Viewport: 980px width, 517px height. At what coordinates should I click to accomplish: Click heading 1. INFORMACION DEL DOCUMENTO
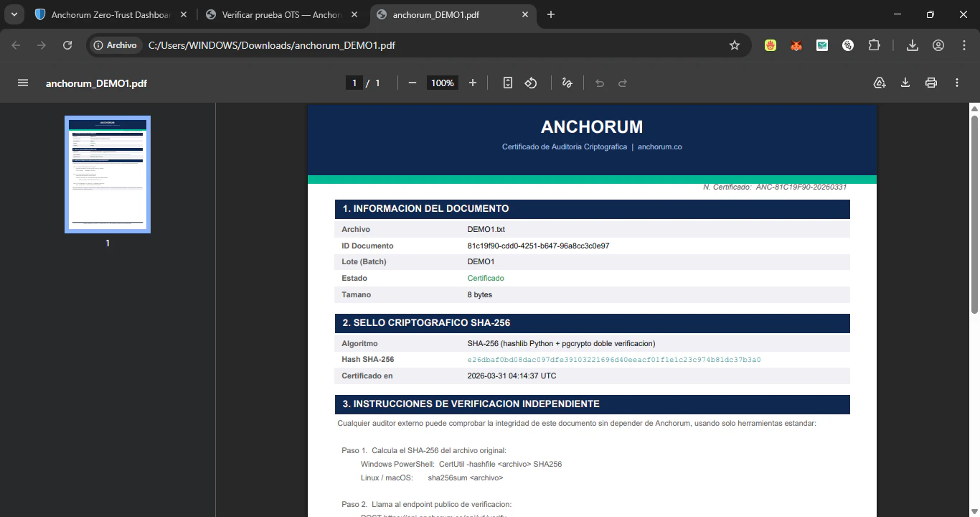click(x=425, y=209)
